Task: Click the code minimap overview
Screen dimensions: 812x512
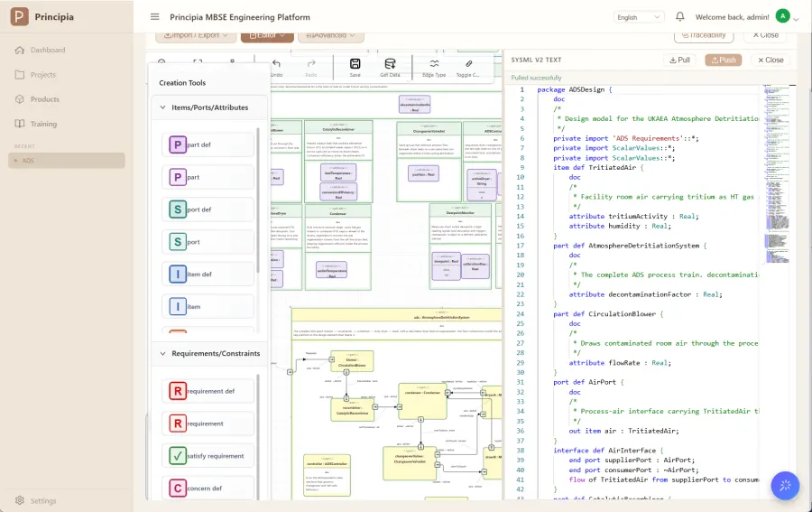Action: click(777, 173)
